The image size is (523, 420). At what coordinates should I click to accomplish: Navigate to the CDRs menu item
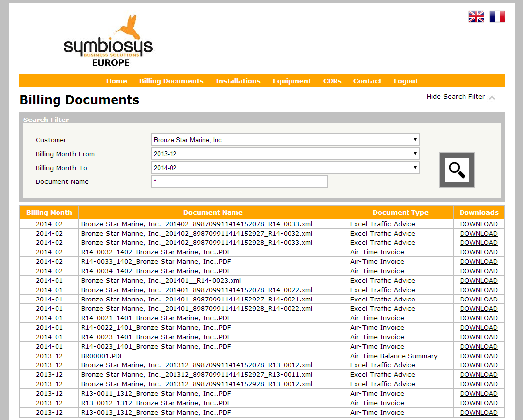[x=332, y=81]
